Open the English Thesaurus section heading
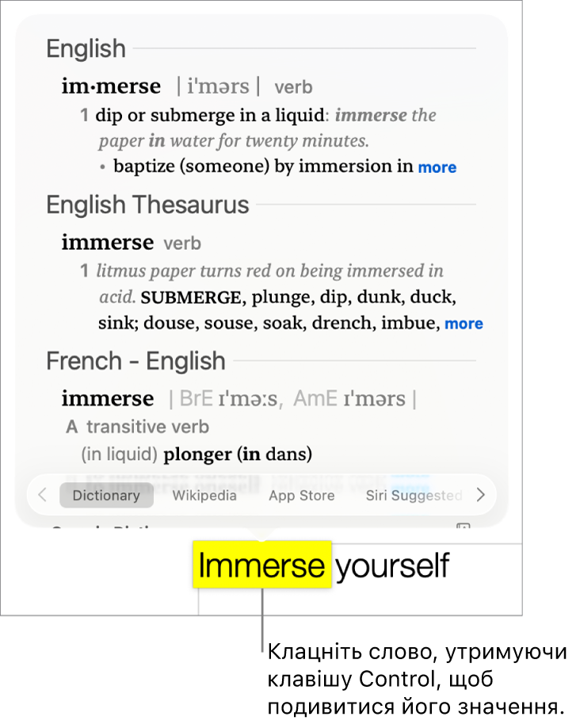 point(147,205)
